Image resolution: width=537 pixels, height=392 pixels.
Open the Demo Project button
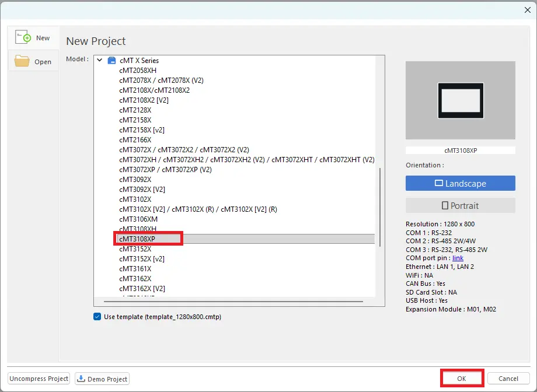point(102,379)
